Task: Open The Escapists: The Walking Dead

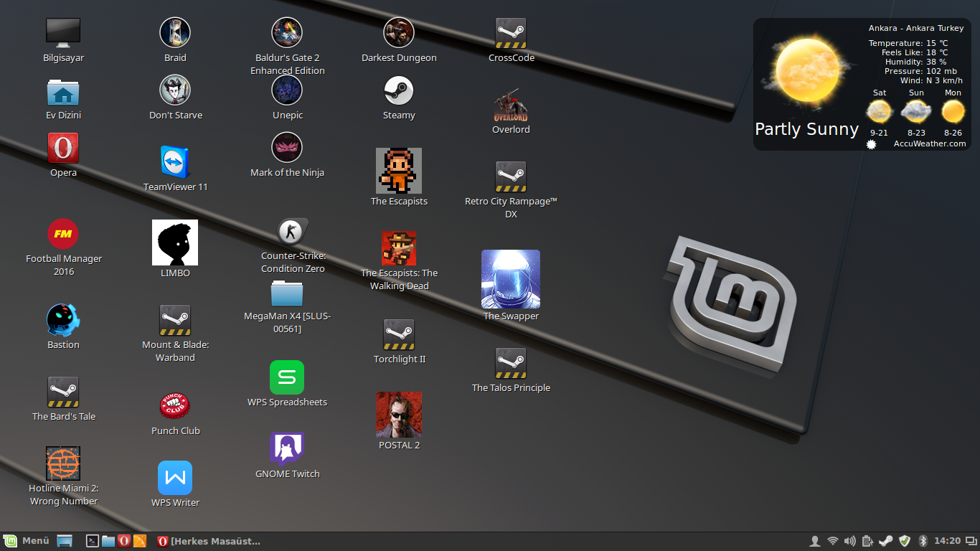Action: [x=399, y=248]
